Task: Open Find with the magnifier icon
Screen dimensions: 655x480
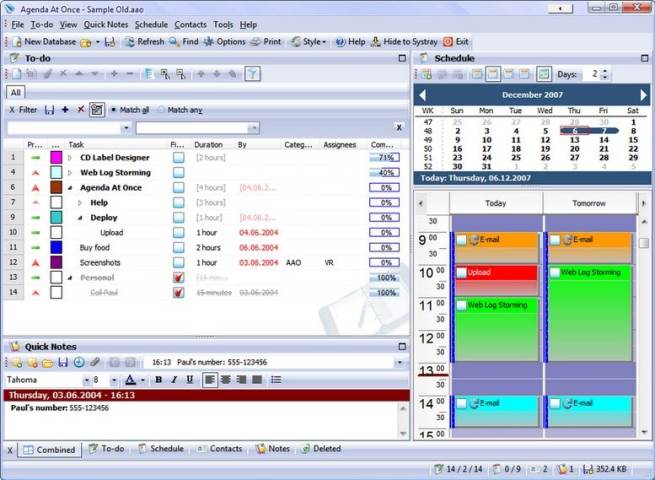Action: coord(175,42)
